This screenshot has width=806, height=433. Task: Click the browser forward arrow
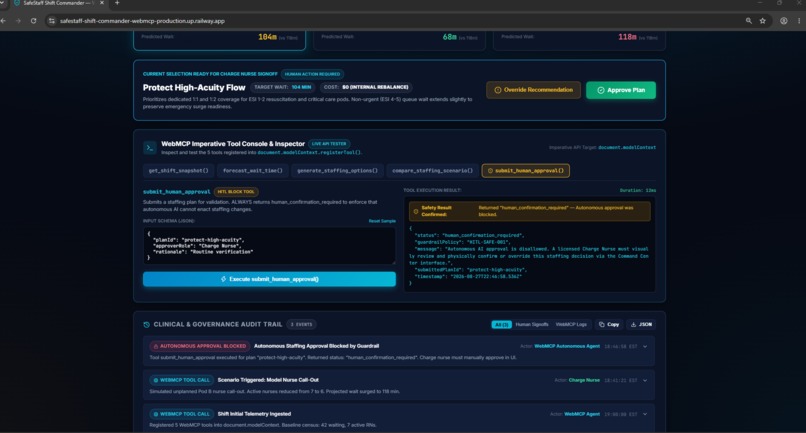19,21
